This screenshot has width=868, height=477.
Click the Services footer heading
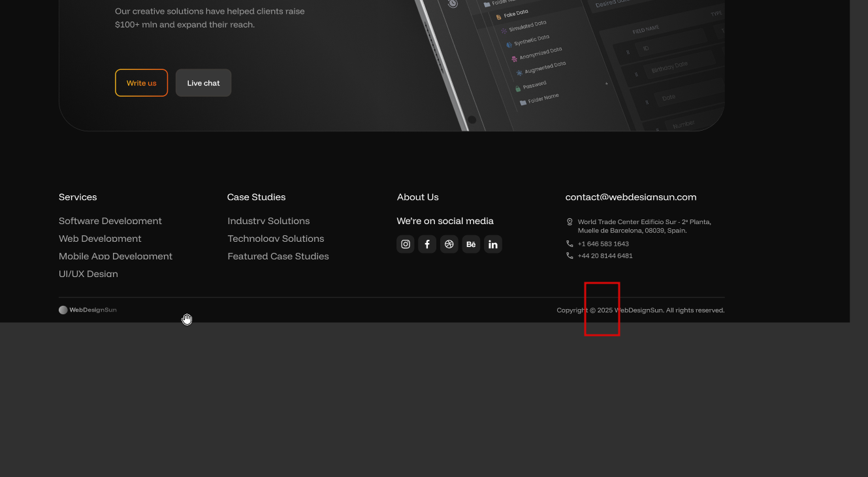[78, 197]
